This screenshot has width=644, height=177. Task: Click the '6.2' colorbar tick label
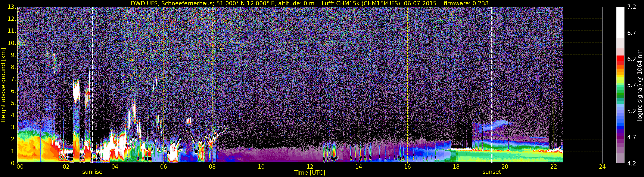click(x=632, y=59)
